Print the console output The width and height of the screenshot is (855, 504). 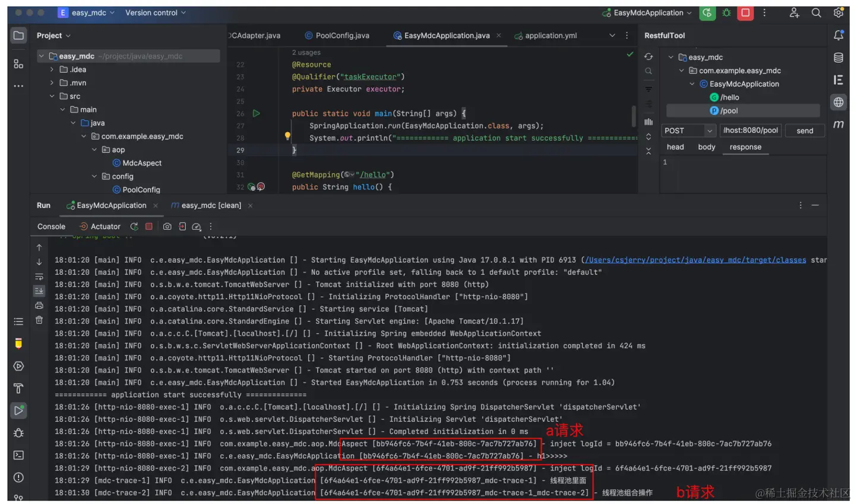click(39, 305)
